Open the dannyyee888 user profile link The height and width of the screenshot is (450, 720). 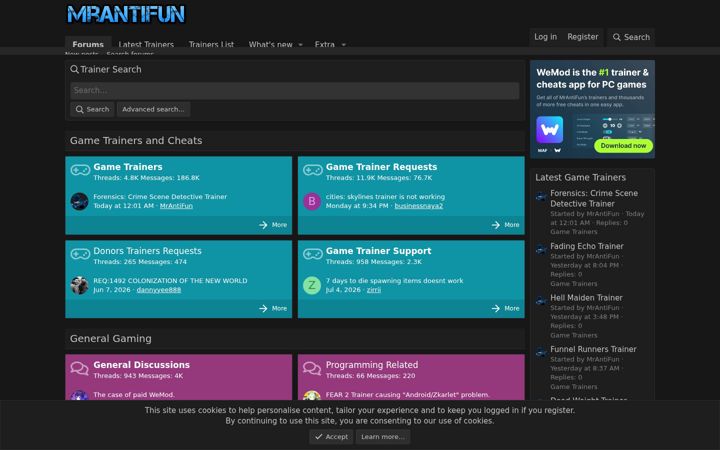coord(159,290)
